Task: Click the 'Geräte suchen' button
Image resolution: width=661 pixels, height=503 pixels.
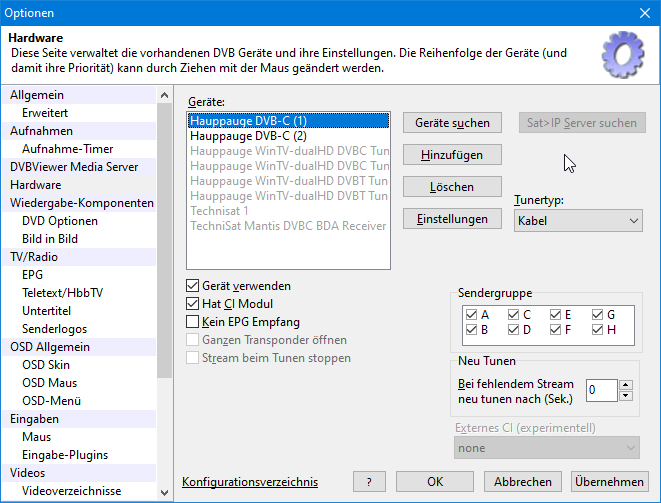Action: tap(452, 123)
